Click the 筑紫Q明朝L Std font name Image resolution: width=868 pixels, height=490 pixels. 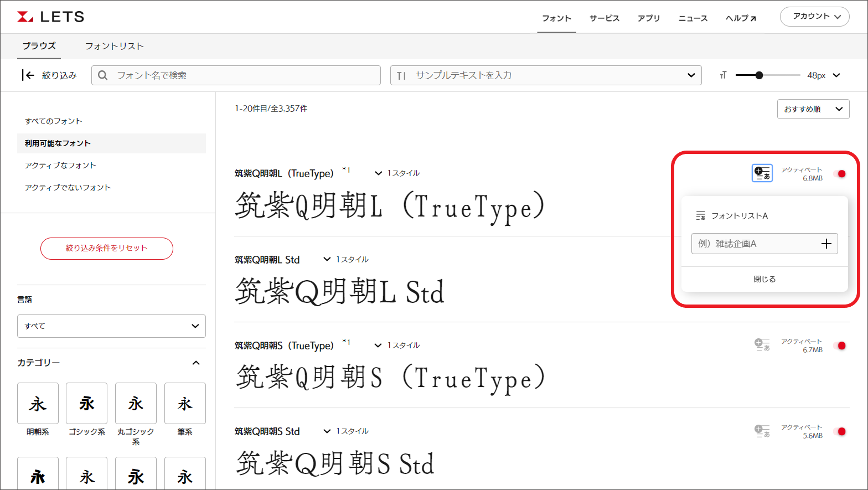coord(267,260)
